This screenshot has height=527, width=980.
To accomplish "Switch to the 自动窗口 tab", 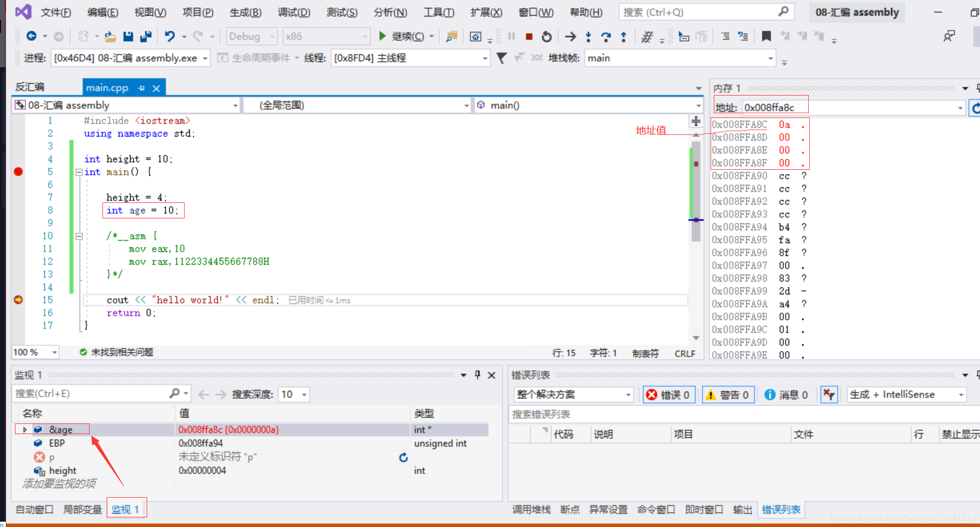I will point(35,509).
